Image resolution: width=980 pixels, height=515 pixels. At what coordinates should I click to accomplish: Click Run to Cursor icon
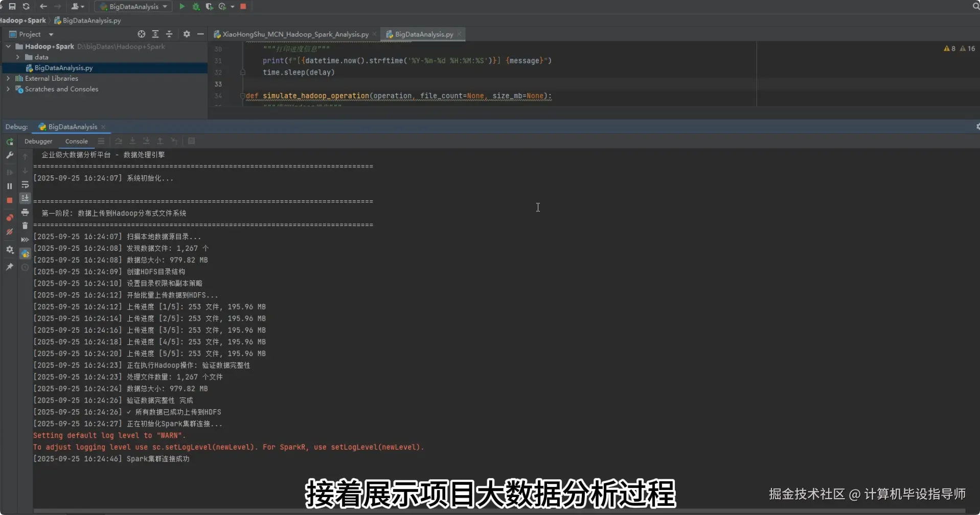pyautogui.click(x=174, y=141)
